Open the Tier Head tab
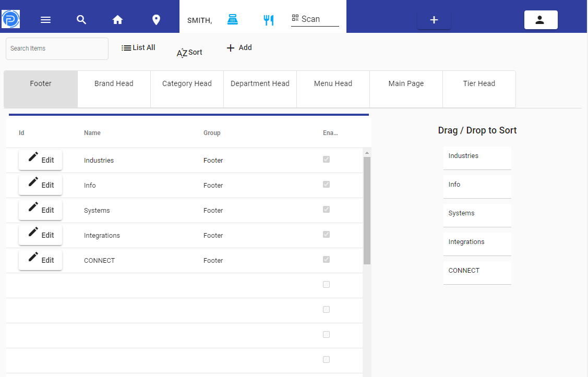 pyautogui.click(x=479, y=89)
